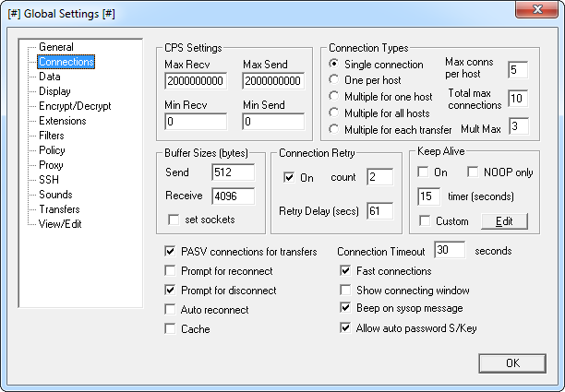The image size is (565, 392).
Task: Enable Keep Alive On checkbox
Action: [423, 172]
